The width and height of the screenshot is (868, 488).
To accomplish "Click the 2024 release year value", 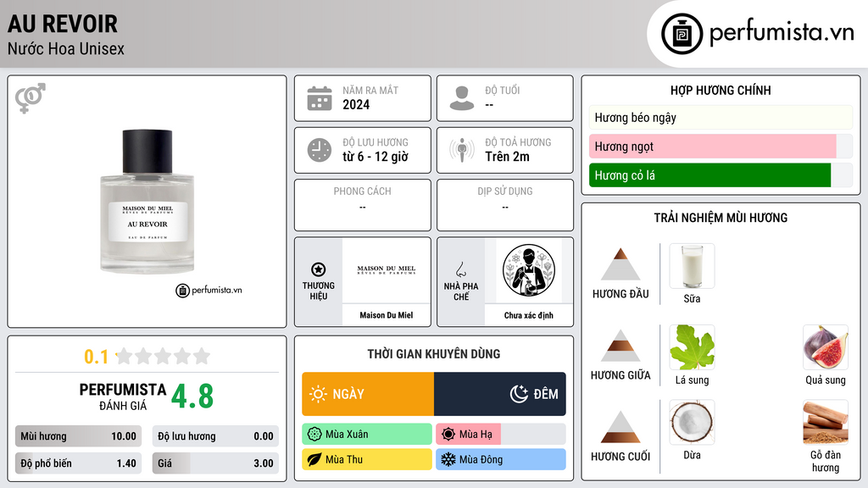I will coord(356,104).
